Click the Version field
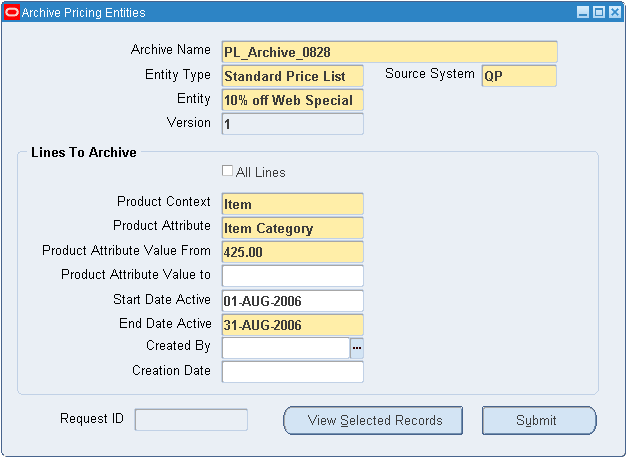Screen dimensions: 628x459 point(292,124)
